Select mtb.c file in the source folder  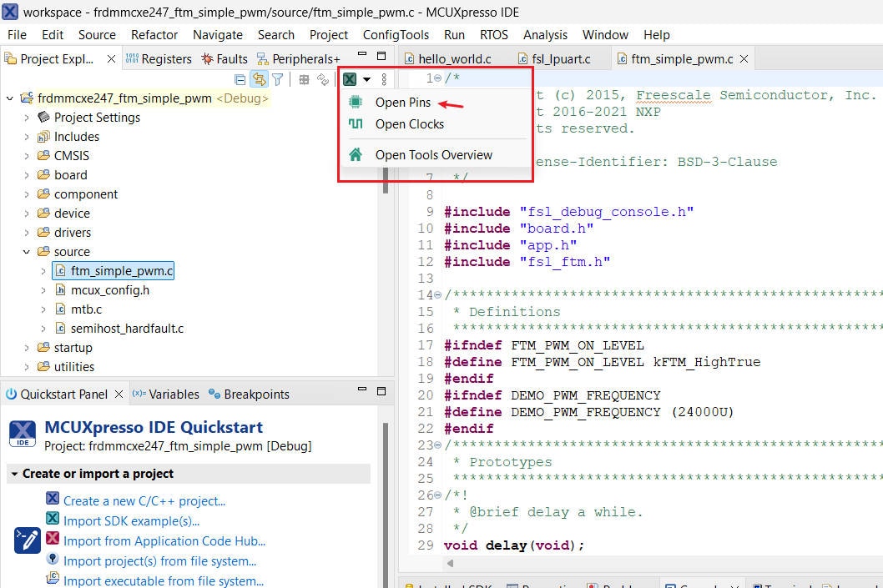point(86,309)
